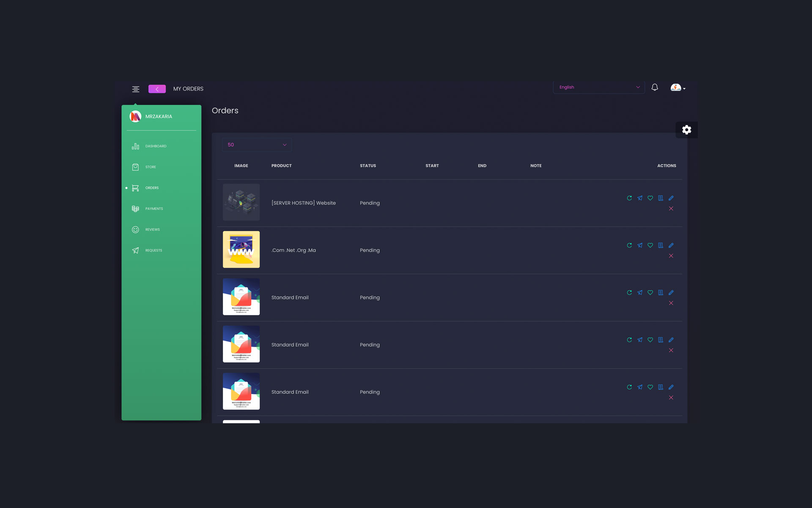812x508 pixels.
Task: Navigate to the Dashboard section
Action: 156,146
